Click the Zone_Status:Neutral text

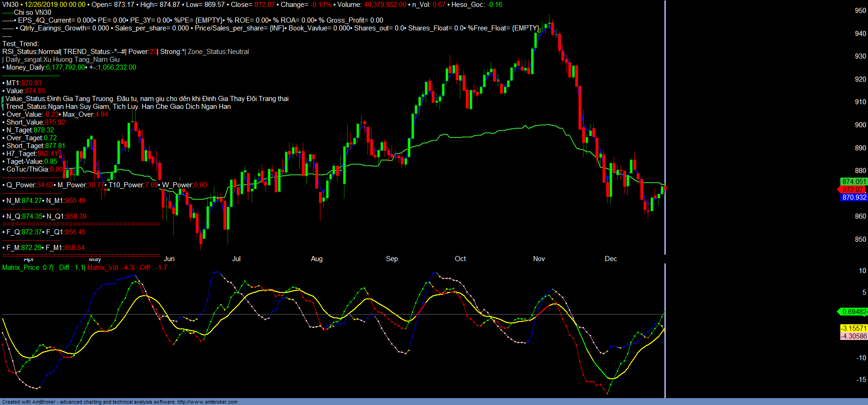(218, 52)
